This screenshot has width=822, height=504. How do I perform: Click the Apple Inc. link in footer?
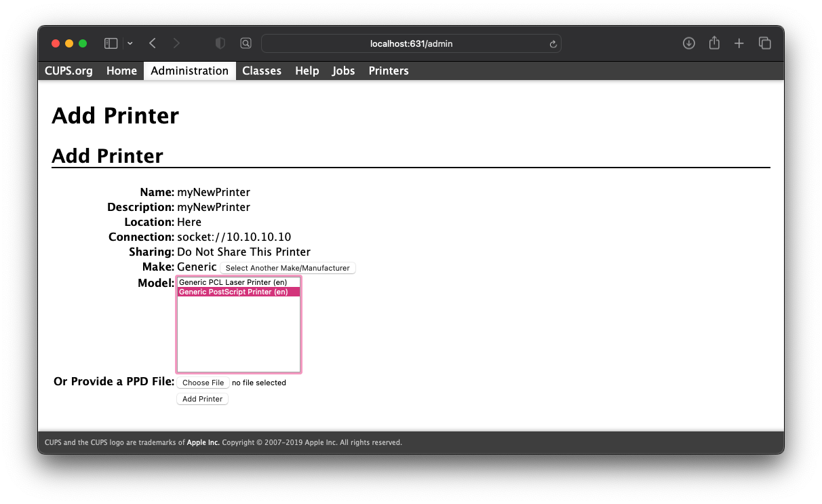click(203, 442)
